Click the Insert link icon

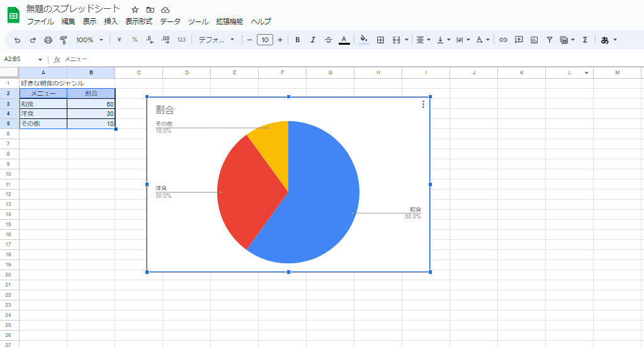[x=503, y=40]
